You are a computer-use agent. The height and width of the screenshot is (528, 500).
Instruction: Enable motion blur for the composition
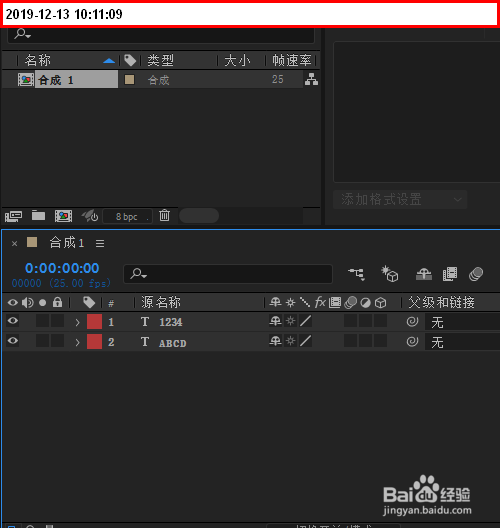tap(476, 274)
